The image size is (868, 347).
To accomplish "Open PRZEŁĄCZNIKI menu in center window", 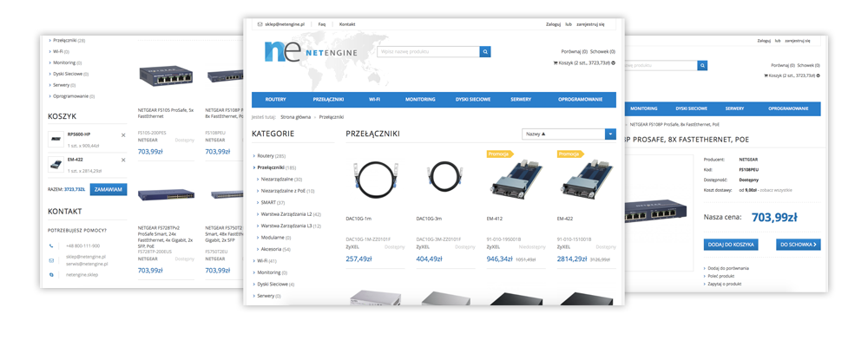I will coord(329,100).
